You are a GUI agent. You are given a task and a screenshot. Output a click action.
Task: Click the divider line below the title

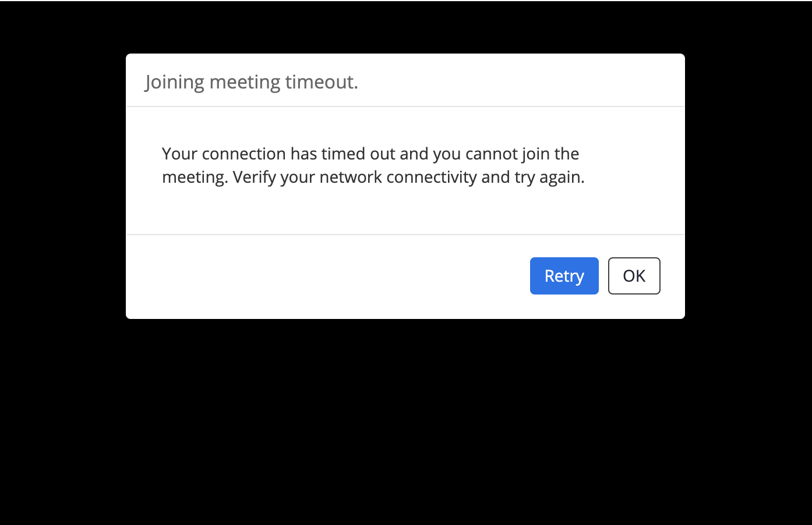pos(405,107)
